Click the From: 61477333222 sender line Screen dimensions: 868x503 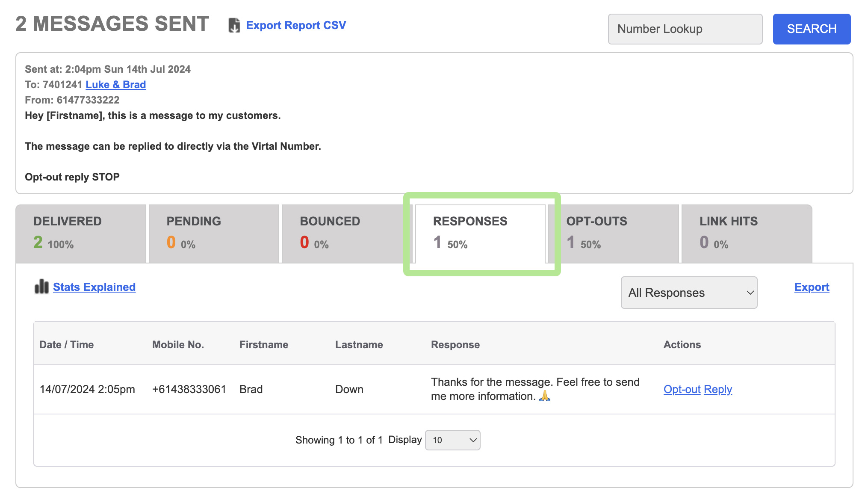point(72,100)
